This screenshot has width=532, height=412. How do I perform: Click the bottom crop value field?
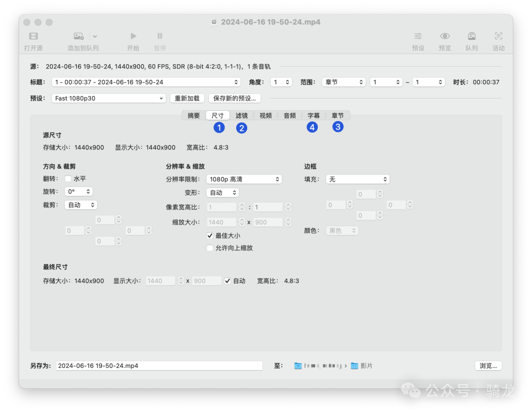105,241
